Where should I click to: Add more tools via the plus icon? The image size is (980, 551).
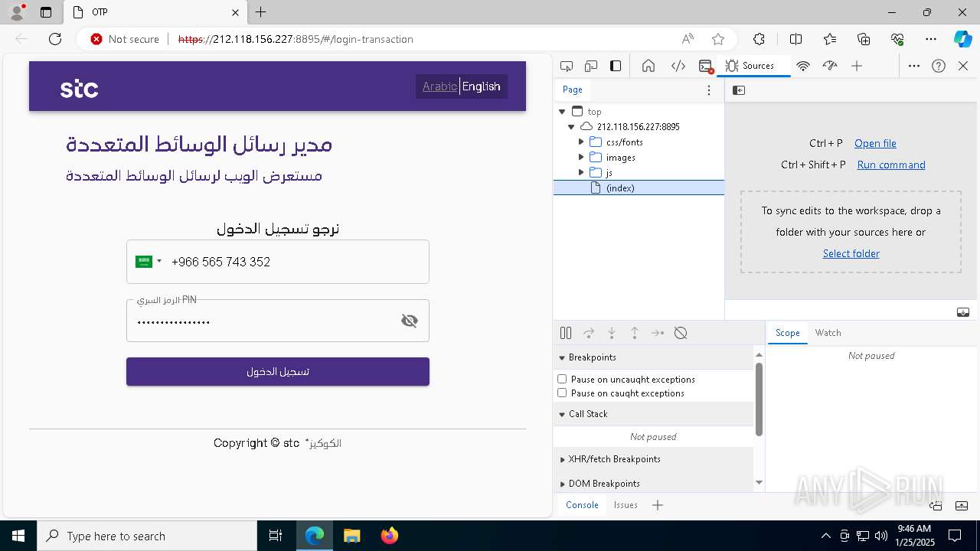point(857,66)
